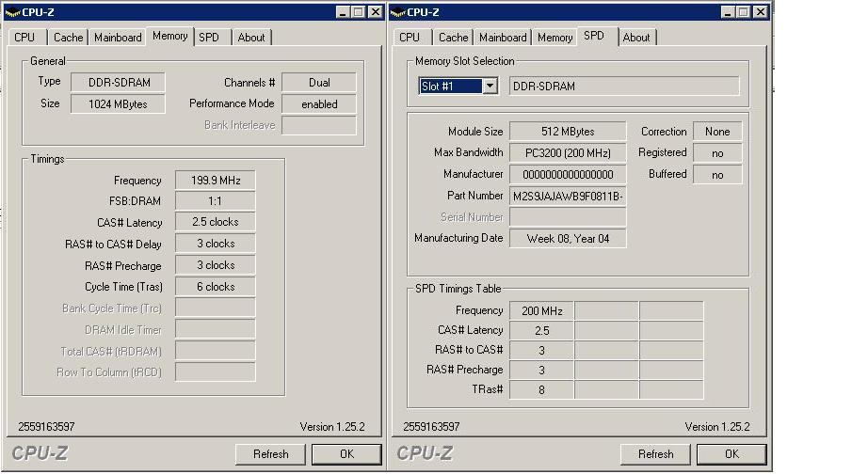Click Correction None field
This screenshot has height=474, width=868.
tap(717, 132)
